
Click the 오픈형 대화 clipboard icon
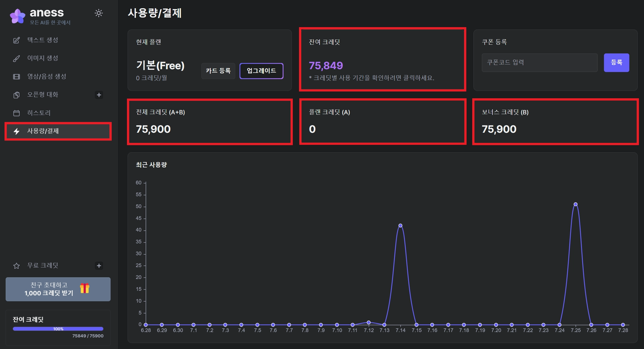tap(16, 95)
